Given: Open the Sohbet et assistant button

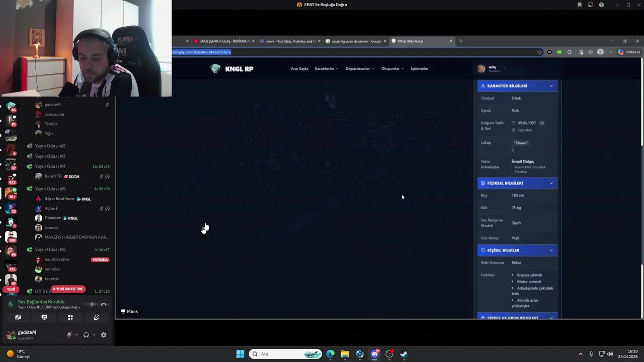Looking at the screenshot, I should [x=629, y=52].
